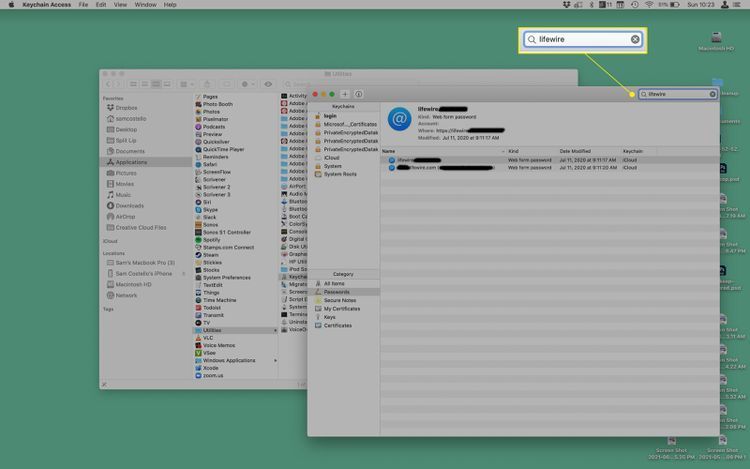The image size is (750, 469).
Task: Click the plus button to add keychain item
Action: pyautogui.click(x=345, y=94)
